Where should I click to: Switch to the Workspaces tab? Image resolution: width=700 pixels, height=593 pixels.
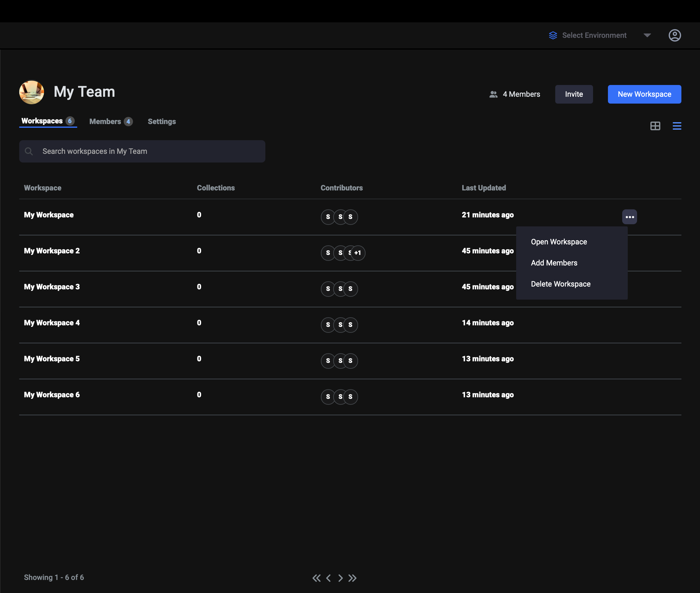pyautogui.click(x=48, y=121)
